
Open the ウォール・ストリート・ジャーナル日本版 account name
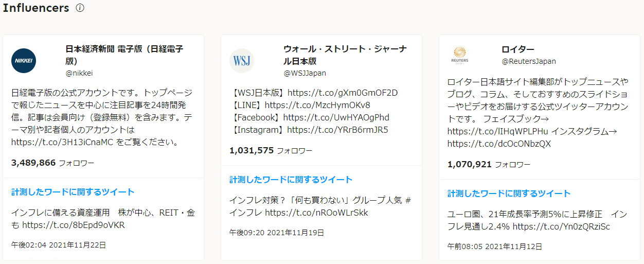click(345, 55)
